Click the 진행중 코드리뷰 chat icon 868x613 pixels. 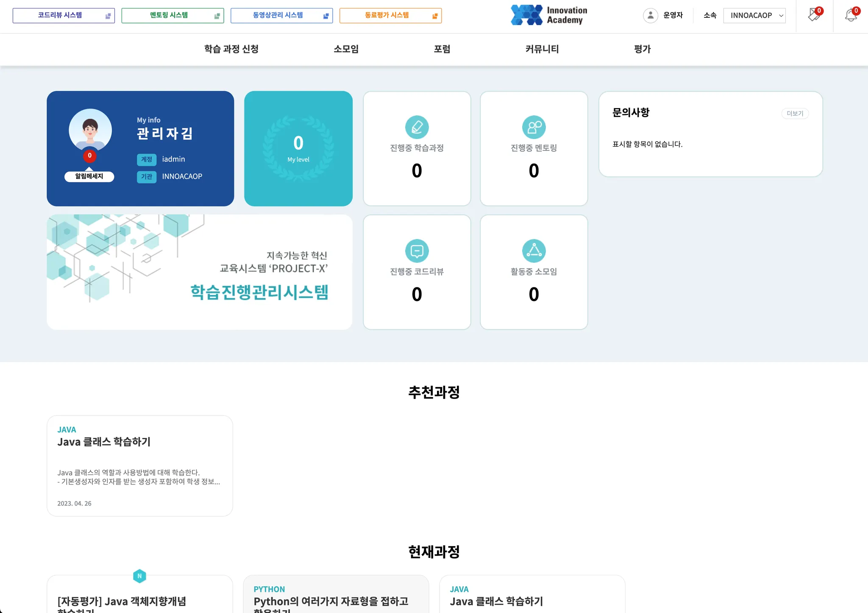(x=417, y=251)
